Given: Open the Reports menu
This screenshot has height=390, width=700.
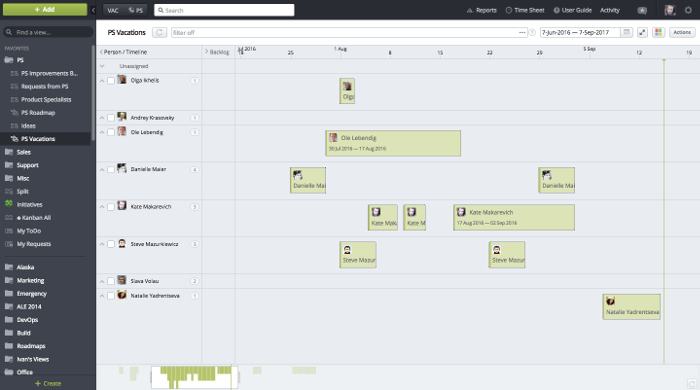Looking at the screenshot, I should [x=481, y=10].
